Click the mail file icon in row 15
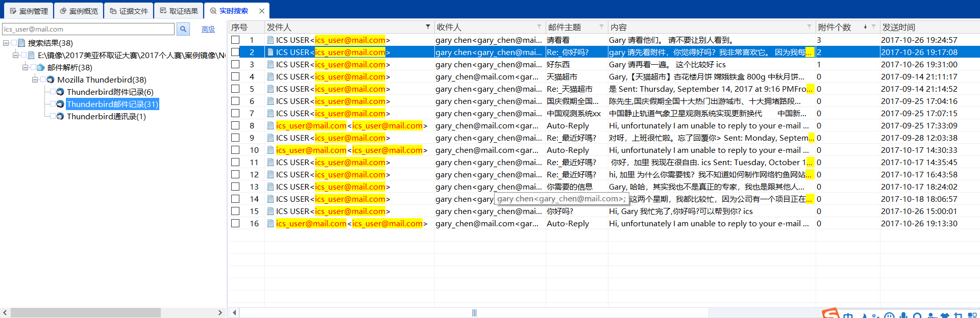The height and width of the screenshot is (318, 980). coord(271,211)
